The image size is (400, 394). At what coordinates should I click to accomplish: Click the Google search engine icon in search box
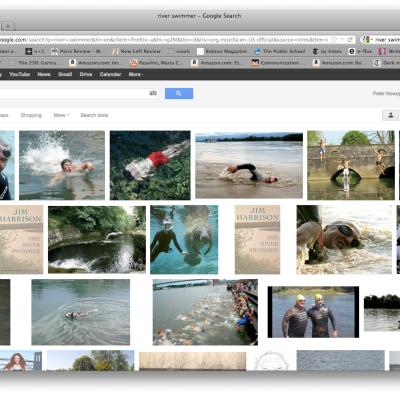366,40
